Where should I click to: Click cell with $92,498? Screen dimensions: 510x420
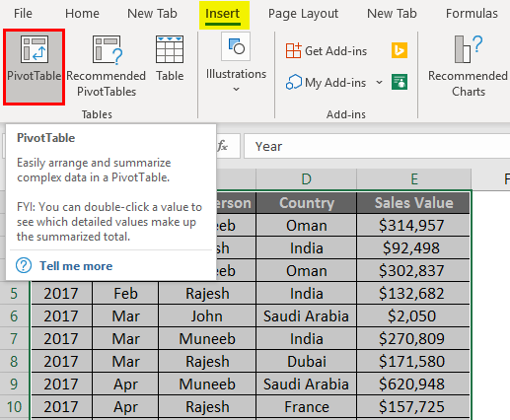click(413, 247)
